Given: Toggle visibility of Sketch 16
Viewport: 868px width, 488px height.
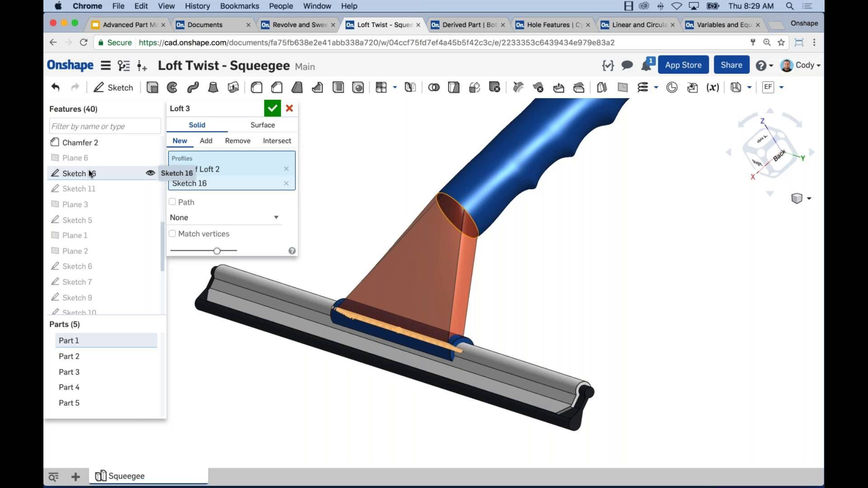Looking at the screenshot, I should click(150, 173).
